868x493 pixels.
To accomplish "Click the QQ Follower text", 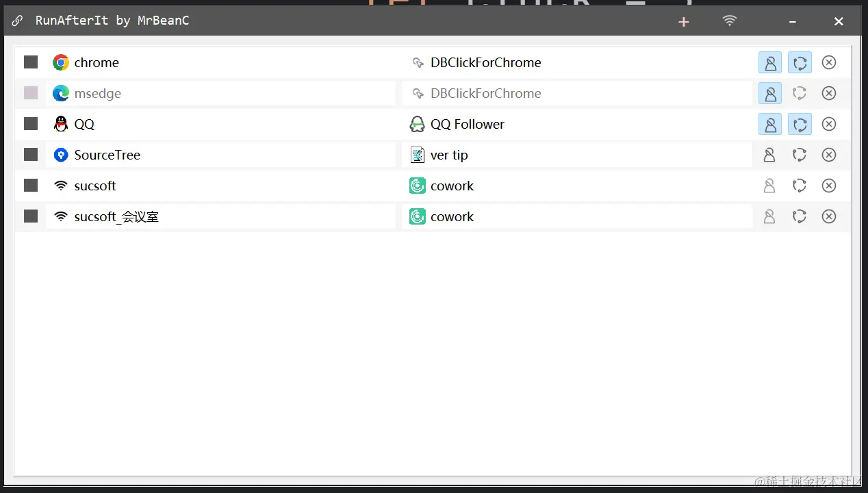I will [468, 124].
